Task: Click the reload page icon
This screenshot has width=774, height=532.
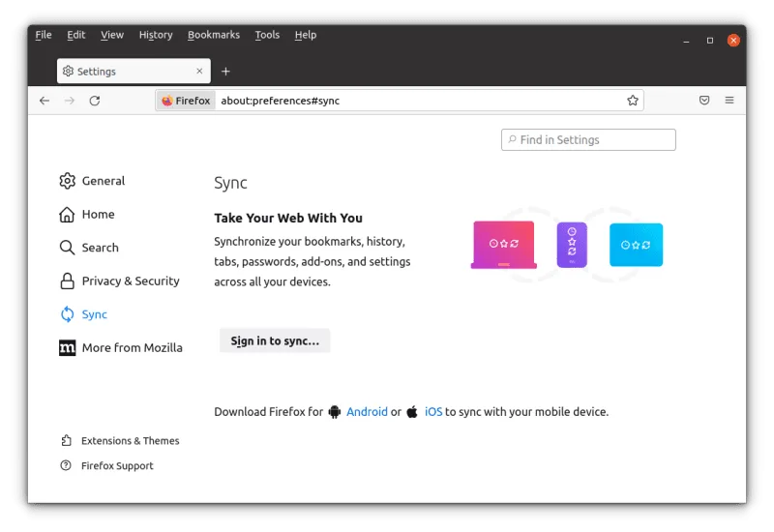Action: pos(95,101)
